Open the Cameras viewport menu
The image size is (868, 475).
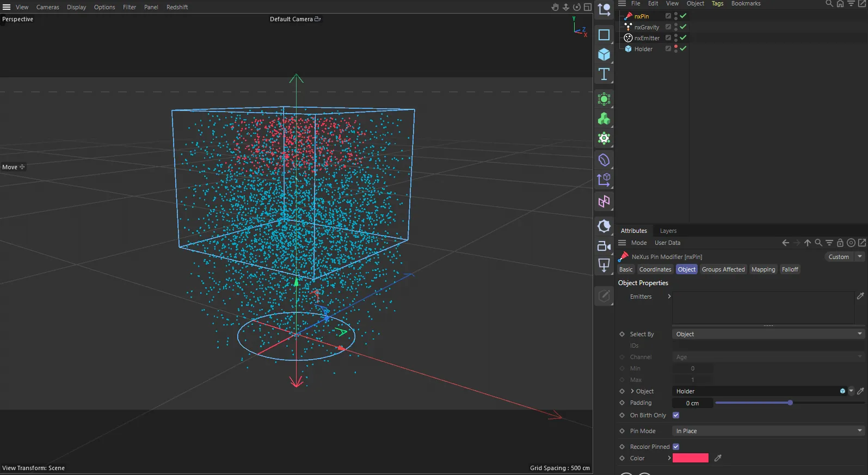click(x=48, y=7)
